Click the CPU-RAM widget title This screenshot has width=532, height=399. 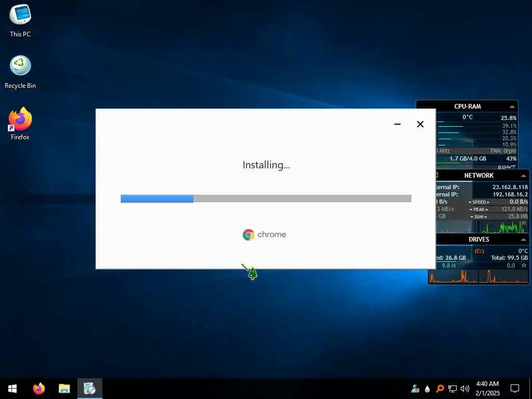[468, 107]
